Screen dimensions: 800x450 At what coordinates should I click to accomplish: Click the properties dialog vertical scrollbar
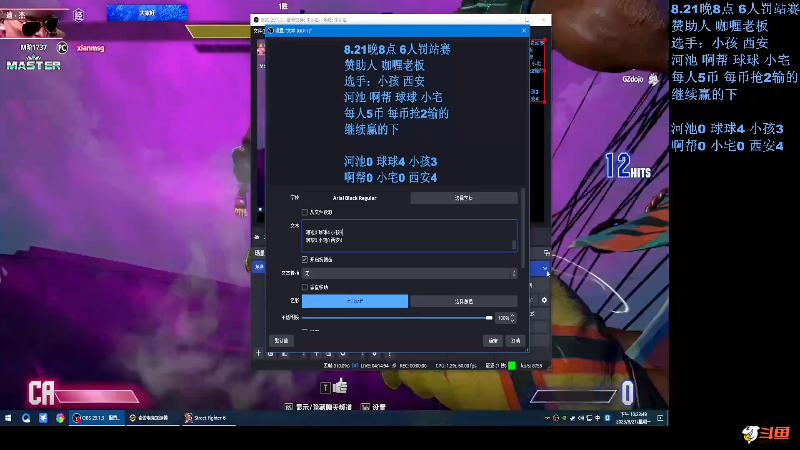523,227
